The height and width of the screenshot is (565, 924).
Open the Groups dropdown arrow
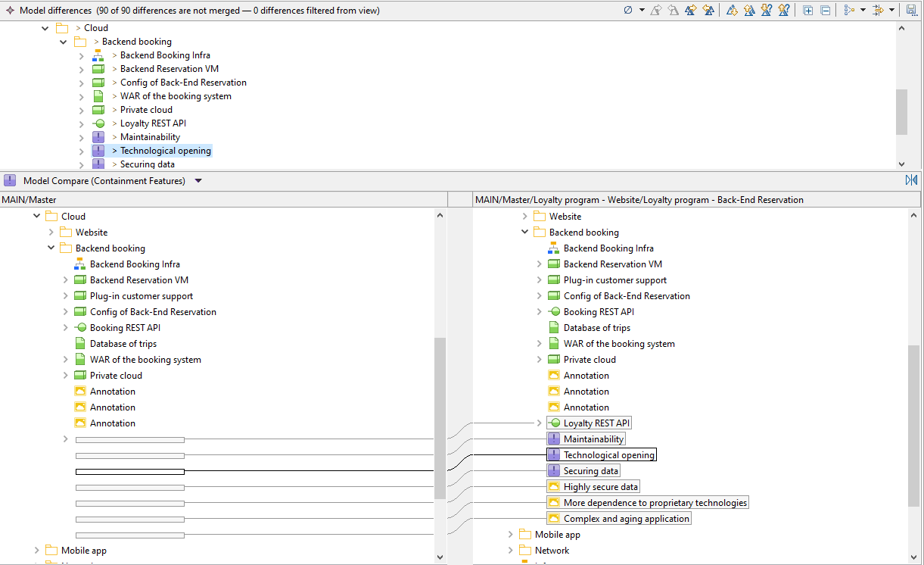tap(863, 11)
